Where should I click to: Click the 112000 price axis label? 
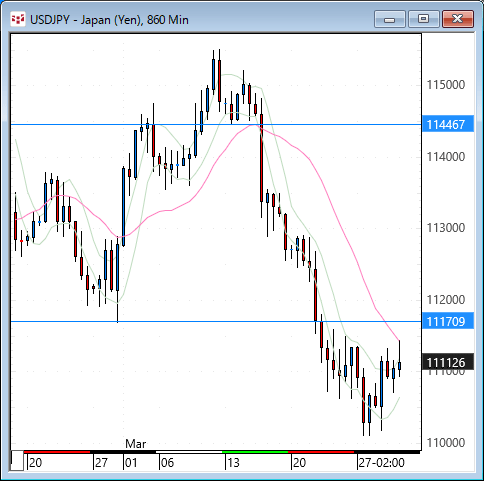(446, 300)
